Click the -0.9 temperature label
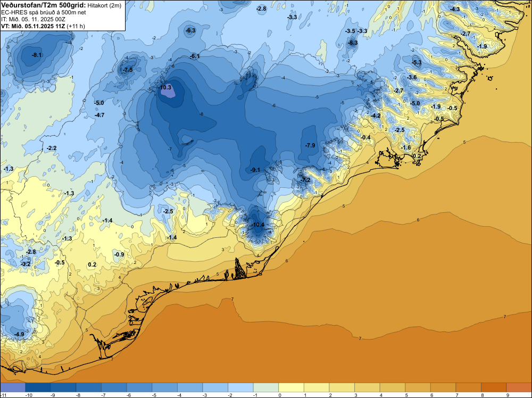Screen dimensions: 532x398 (119, 254)
